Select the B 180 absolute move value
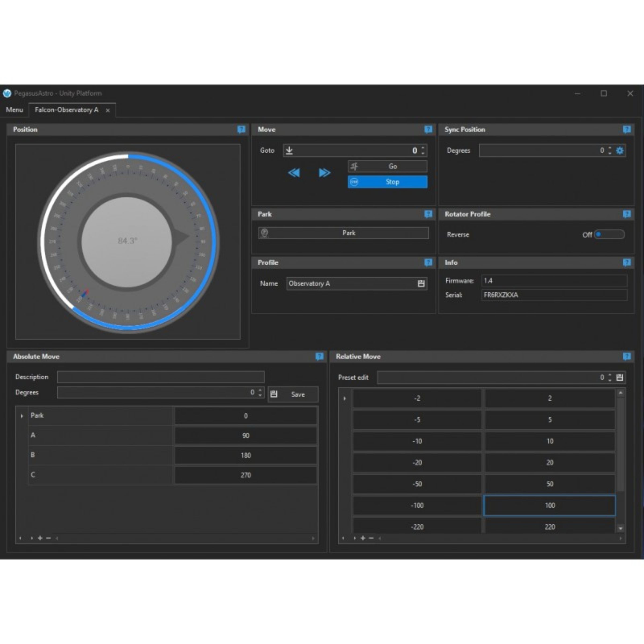The height and width of the screenshot is (644, 644). click(x=246, y=455)
